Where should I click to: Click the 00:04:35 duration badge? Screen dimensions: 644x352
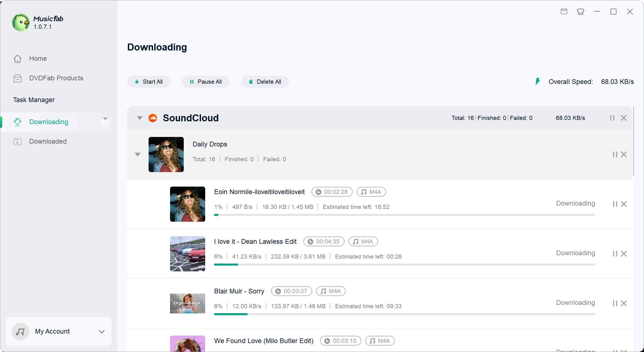pos(324,242)
